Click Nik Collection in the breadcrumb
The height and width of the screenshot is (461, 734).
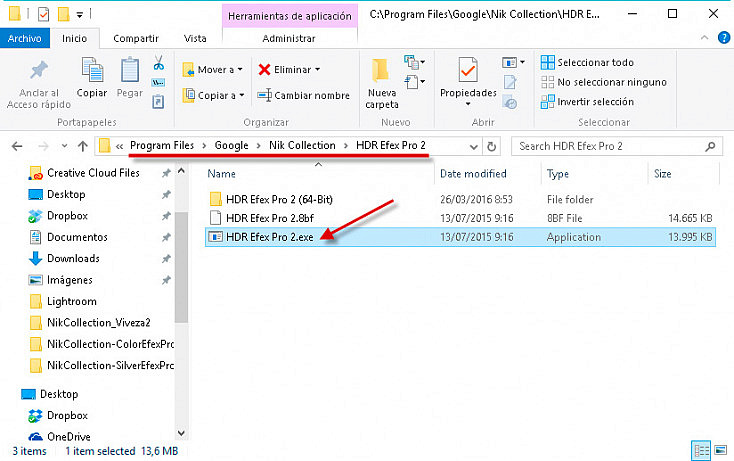302,146
